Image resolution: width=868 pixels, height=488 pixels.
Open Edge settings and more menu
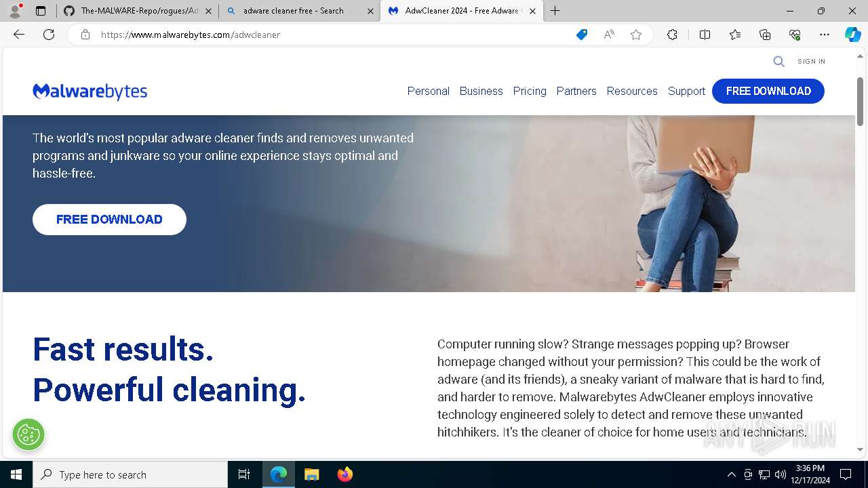coord(825,35)
